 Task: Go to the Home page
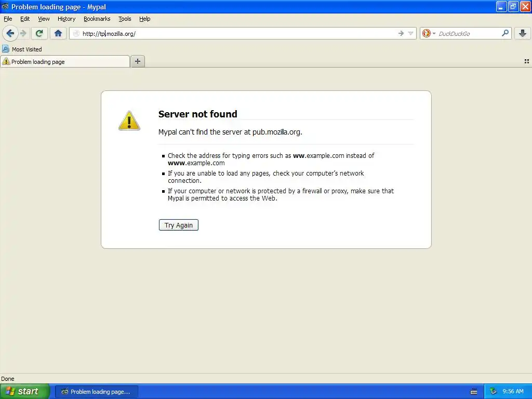coord(58,33)
